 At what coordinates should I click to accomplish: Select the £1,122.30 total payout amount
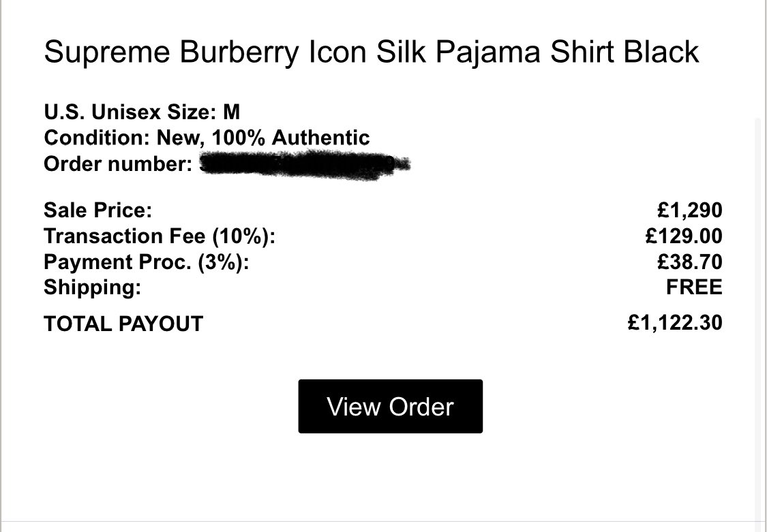675,323
